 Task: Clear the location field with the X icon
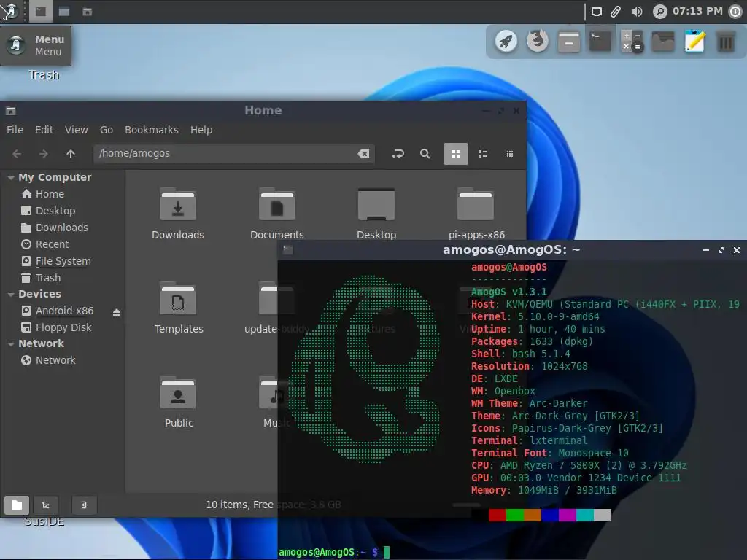pyautogui.click(x=363, y=154)
